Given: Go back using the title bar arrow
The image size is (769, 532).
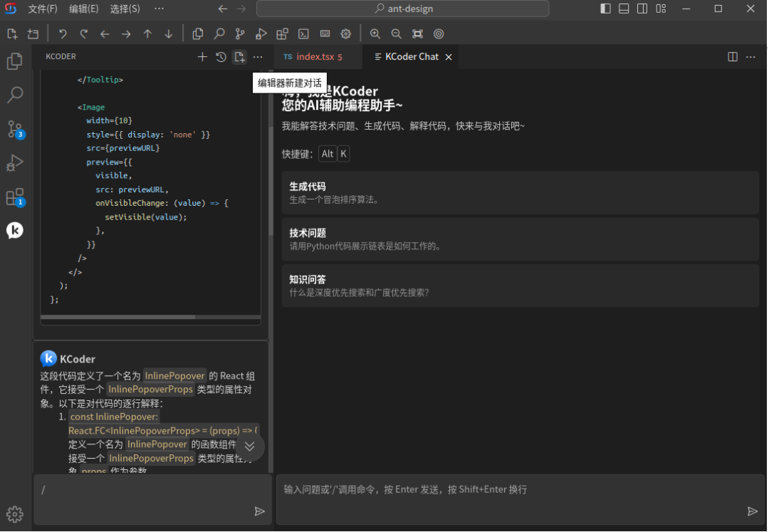Looking at the screenshot, I should (x=223, y=9).
